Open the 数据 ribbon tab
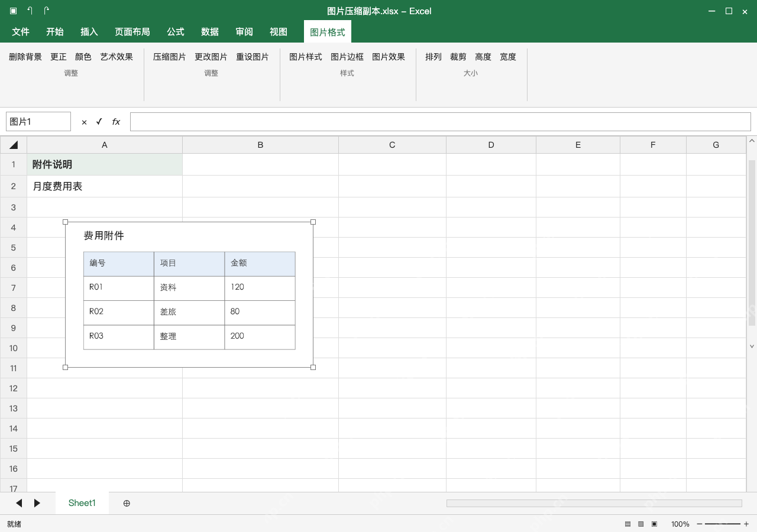This screenshot has width=757, height=532. (210, 32)
